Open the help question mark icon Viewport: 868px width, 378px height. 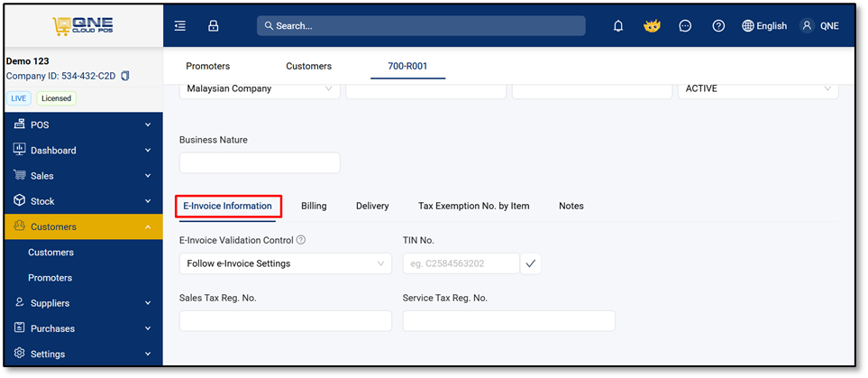tap(718, 26)
